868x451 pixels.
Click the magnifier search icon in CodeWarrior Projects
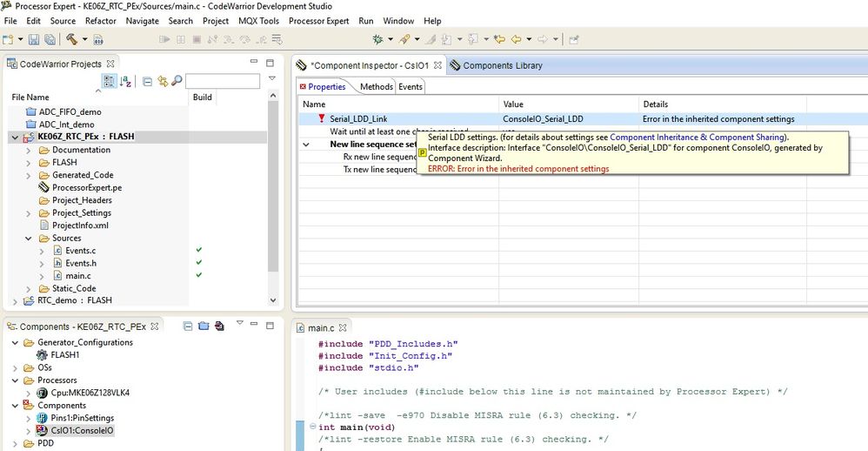(177, 81)
